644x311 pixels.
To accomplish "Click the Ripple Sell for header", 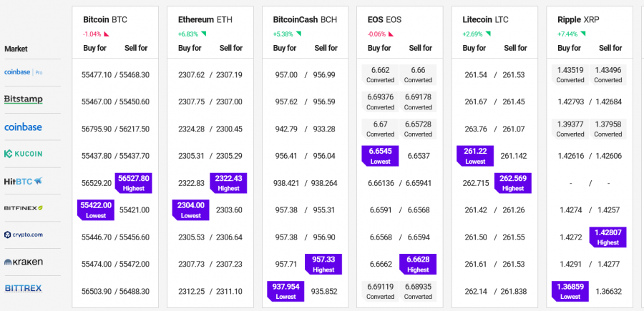I will (x=610, y=48).
